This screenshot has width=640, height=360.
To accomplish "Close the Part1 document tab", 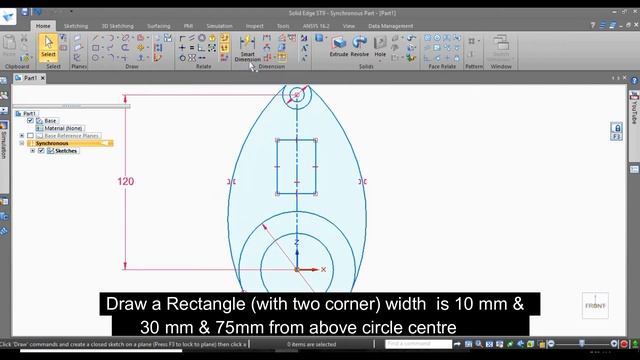I will tap(42, 78).
